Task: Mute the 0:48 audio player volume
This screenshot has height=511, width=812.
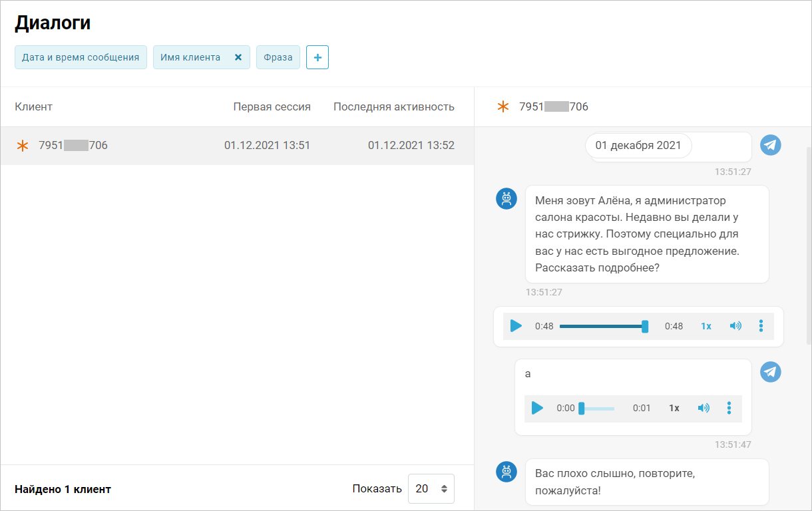Action: [735, 326]
